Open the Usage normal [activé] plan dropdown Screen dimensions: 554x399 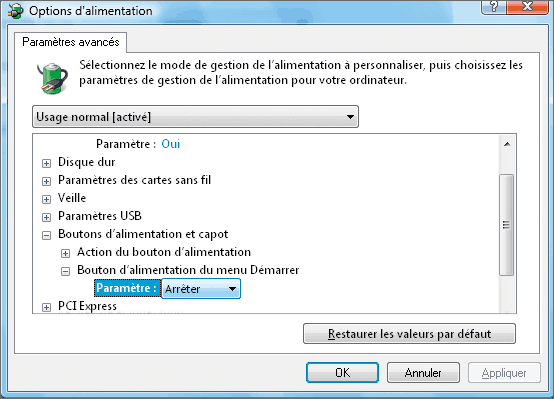click(195, 117)
